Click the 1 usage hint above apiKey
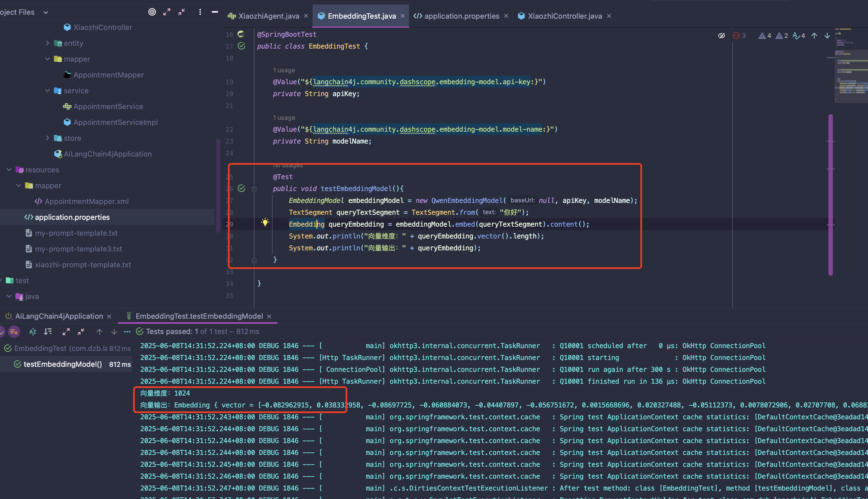This screenshot has width=868, height=499. [284, 70]
